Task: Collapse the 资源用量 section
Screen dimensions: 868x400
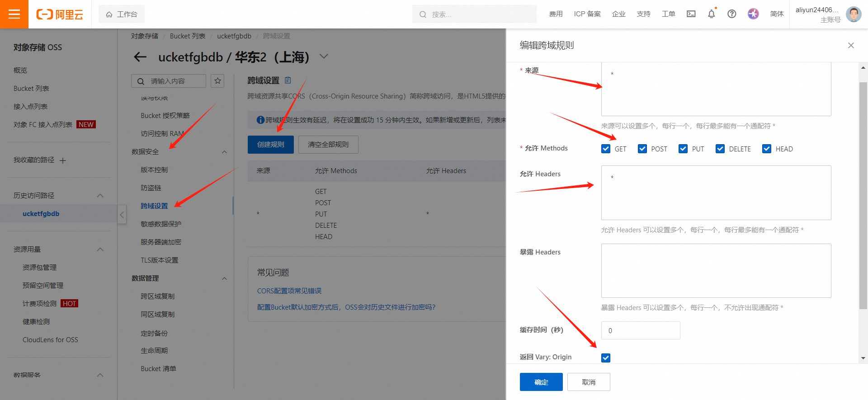Action: click(x=100, y=249)
